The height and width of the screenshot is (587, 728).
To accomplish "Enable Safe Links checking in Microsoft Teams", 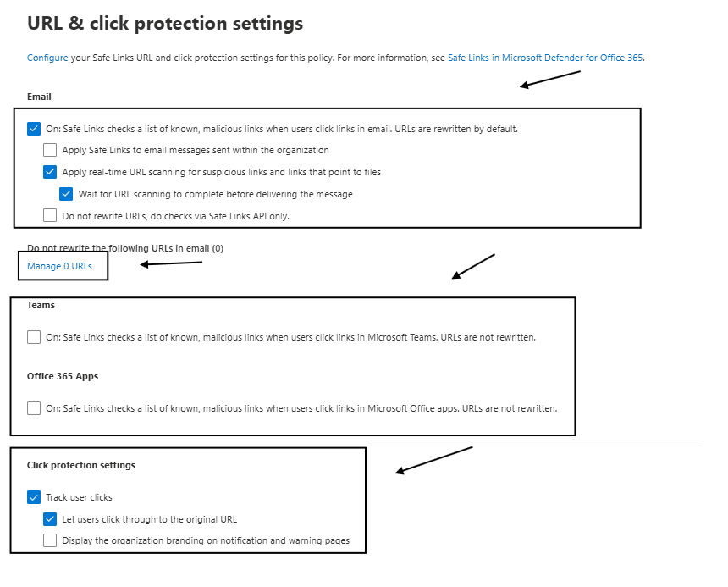I will point(34,336).
